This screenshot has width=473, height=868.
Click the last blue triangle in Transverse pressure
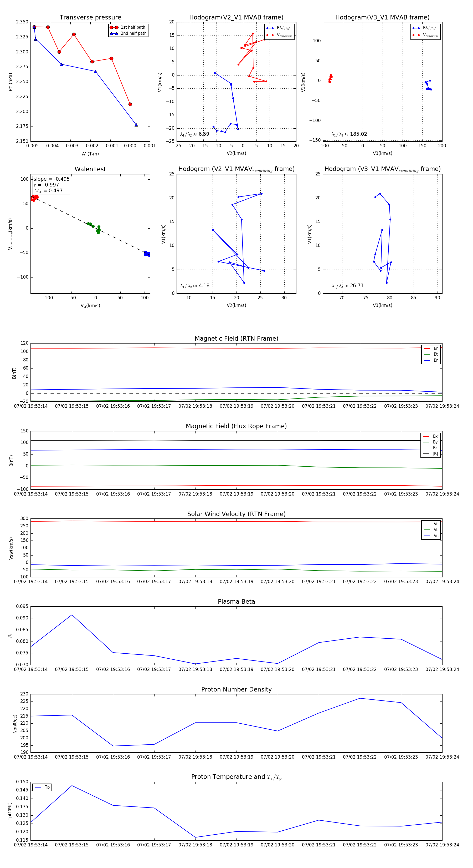click(x=136, y=125)
